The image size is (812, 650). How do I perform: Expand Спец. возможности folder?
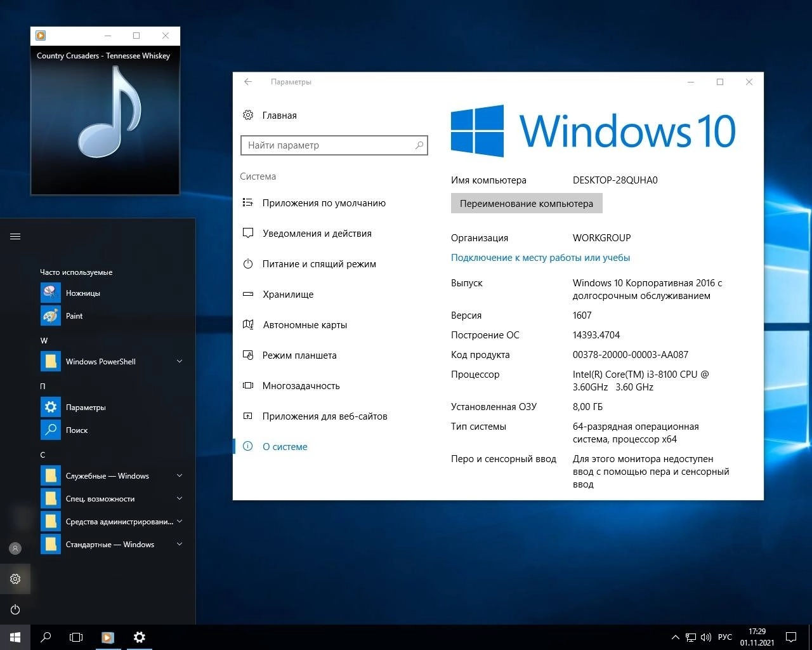tap(180, 498)
